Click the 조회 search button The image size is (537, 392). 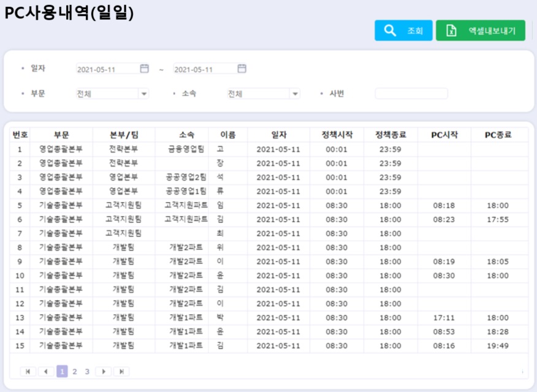tap(403, 31)
